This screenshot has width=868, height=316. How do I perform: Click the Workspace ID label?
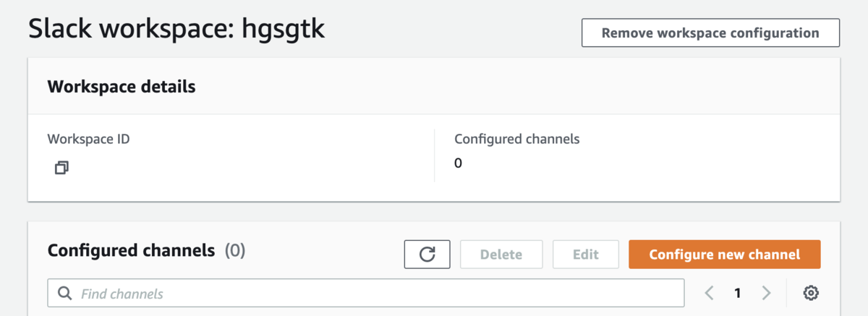click(89, 139)
